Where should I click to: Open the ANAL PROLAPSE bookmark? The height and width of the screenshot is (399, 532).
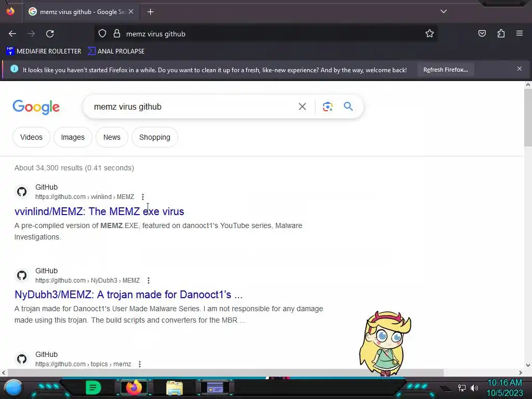point(116,51)
